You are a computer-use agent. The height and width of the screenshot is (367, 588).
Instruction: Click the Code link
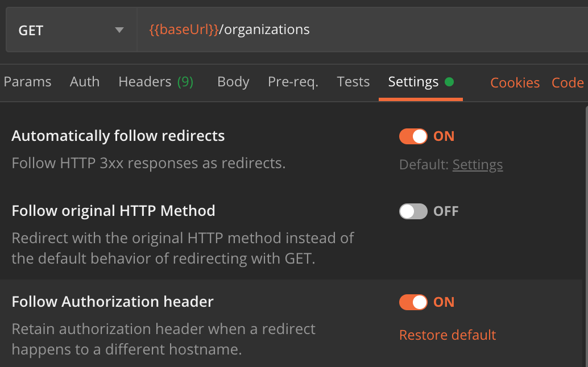click(x=568, y=83)
